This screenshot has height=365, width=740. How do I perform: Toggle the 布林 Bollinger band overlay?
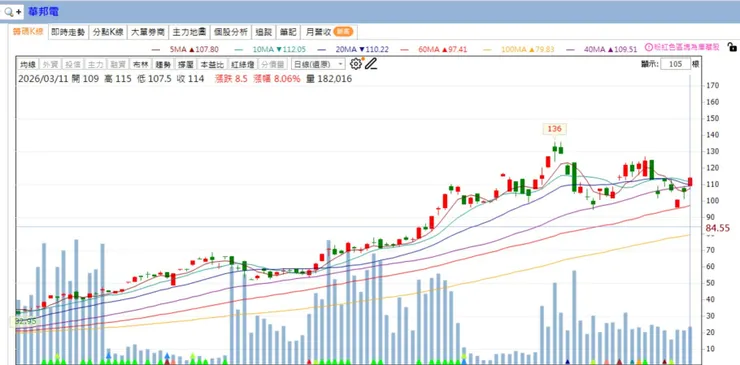pos(140,64)
